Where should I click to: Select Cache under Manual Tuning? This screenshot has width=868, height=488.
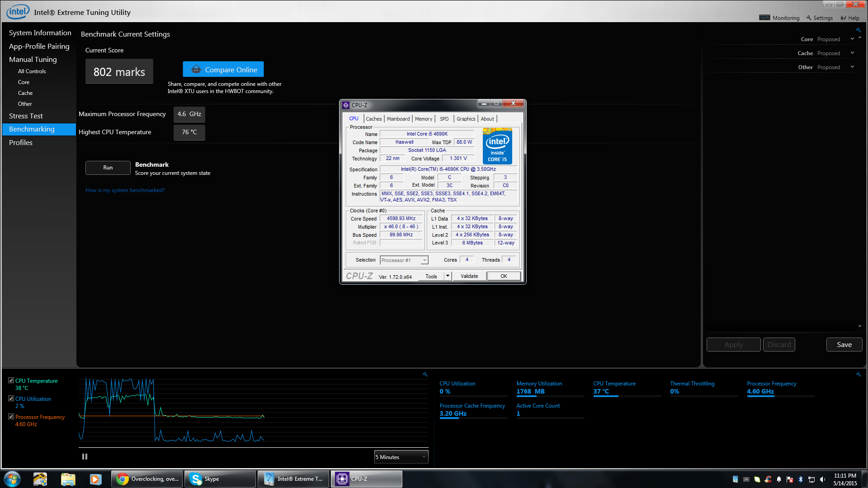click(25, 93)
